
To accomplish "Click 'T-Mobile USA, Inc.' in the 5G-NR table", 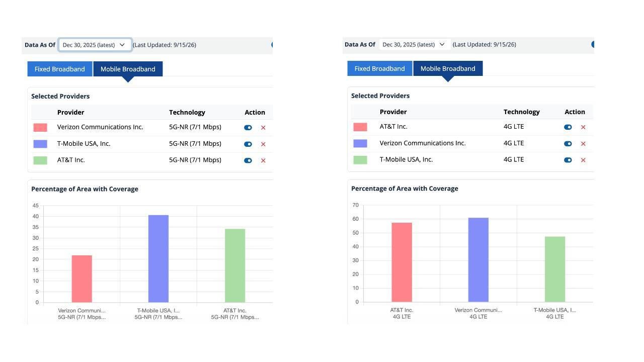I will tap(84, 144).
